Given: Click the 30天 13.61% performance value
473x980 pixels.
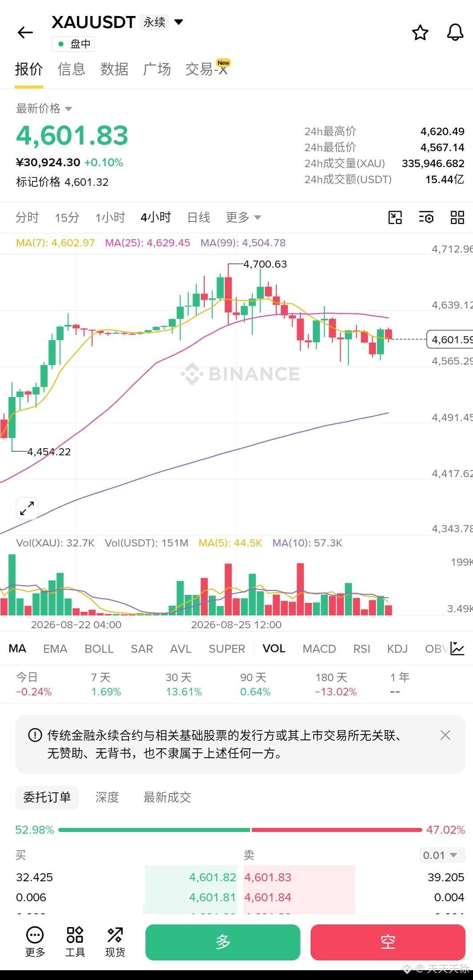Looking at the screenshot, I should point(184,692).
